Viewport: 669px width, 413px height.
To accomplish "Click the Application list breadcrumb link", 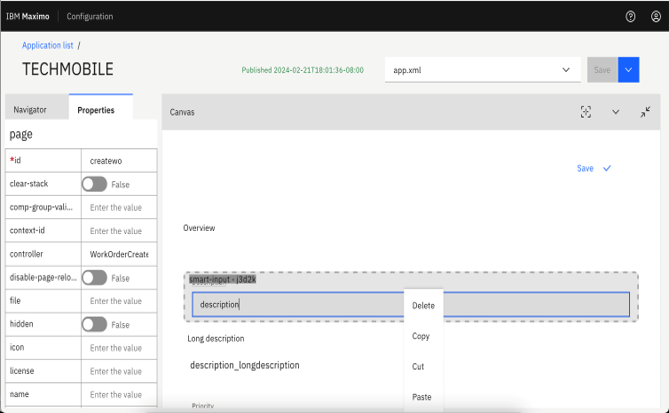I will coord(47,45).
